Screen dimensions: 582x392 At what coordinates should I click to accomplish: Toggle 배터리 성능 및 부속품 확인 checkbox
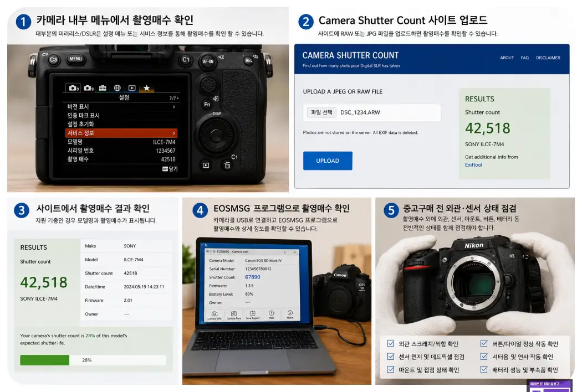pos(484,369)
